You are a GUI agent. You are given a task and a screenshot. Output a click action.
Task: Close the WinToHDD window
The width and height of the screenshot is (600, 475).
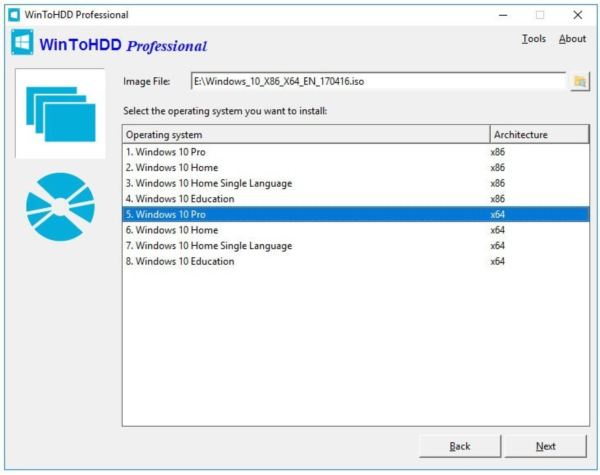pyautogui.click(x=578, y=15)
